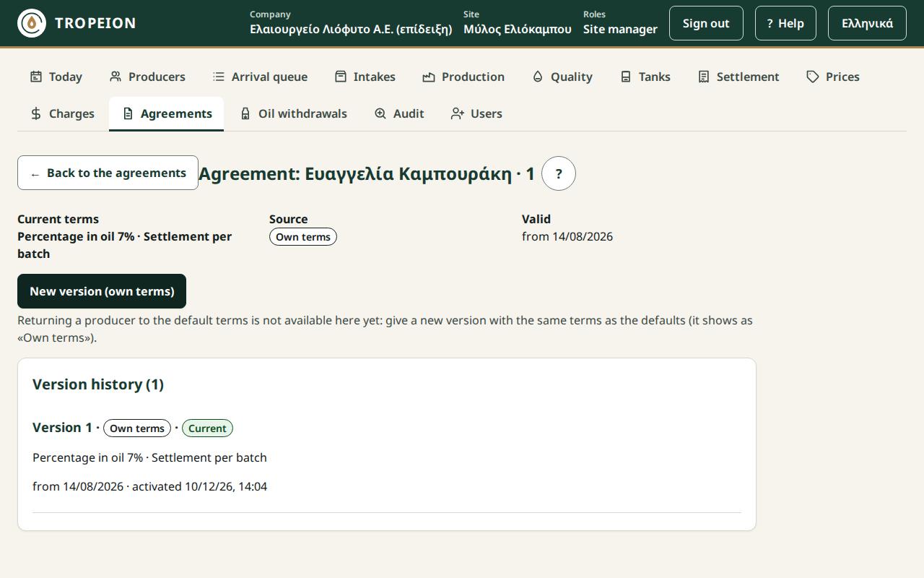Click the valid date from 14/08/2026
The width and height of the screenshot is (924, 578).
(567, 236)
